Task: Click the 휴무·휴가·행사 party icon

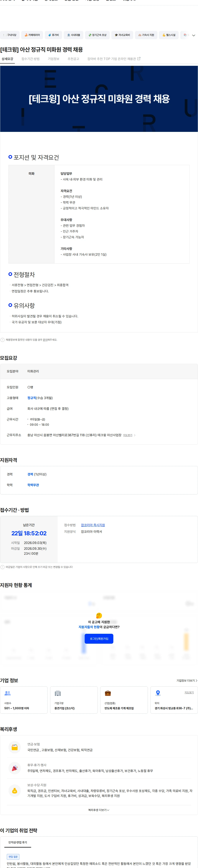Action: 14,768
